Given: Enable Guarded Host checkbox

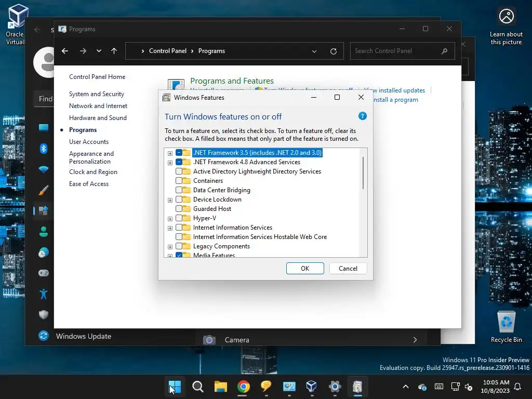Looking at the screenshot, I should (179, 209).
